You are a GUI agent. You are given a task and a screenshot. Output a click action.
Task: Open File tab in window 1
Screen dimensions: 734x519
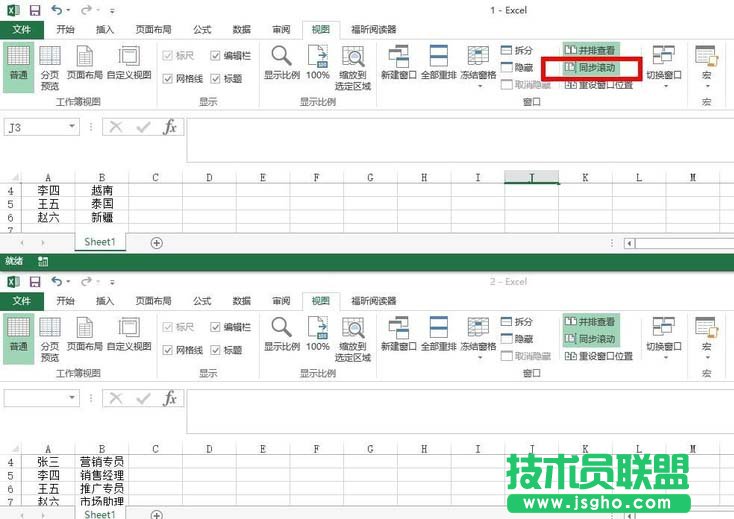point(22,29)
